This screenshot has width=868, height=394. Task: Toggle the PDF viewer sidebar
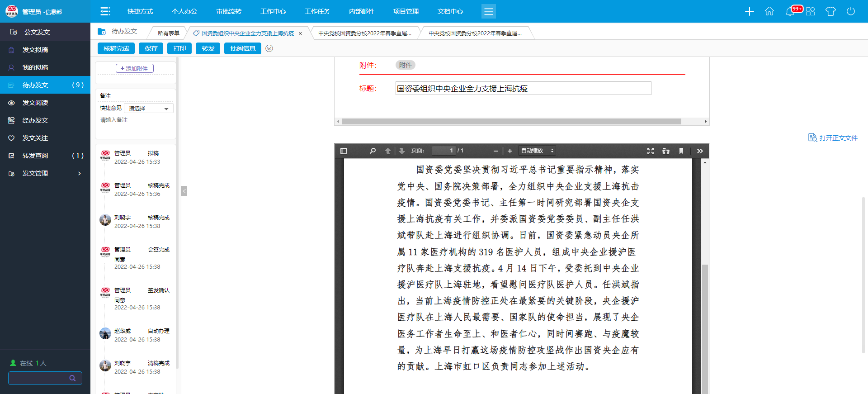[x=344, y=151]
